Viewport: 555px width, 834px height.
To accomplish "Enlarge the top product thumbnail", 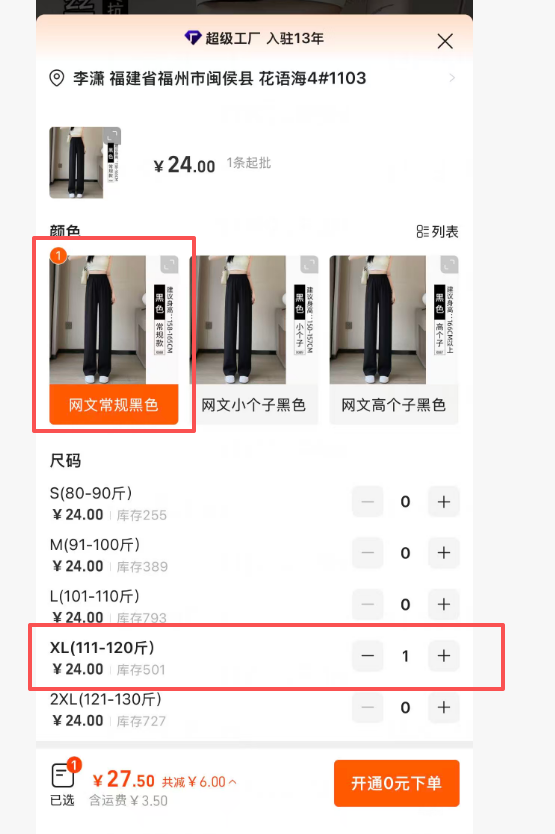I will (112, 136).
